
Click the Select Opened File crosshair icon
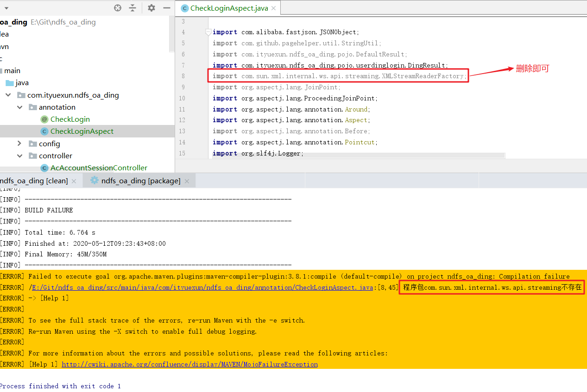(x=117, y=7)
